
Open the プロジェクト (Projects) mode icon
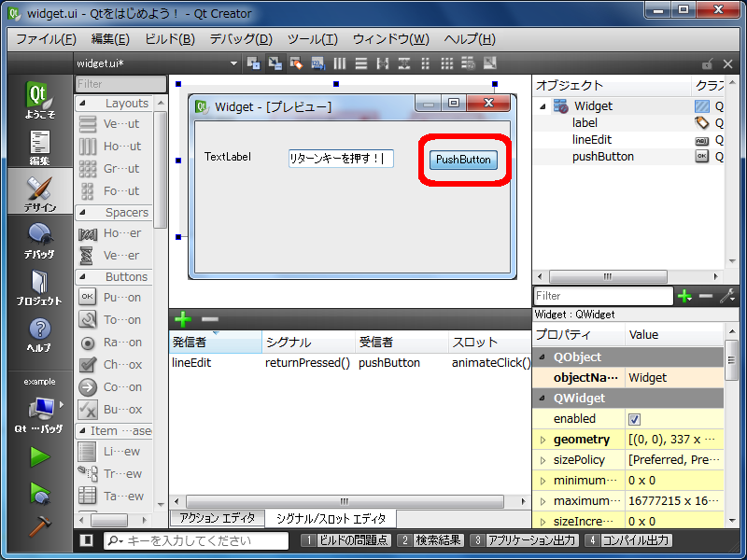(39, 287)
